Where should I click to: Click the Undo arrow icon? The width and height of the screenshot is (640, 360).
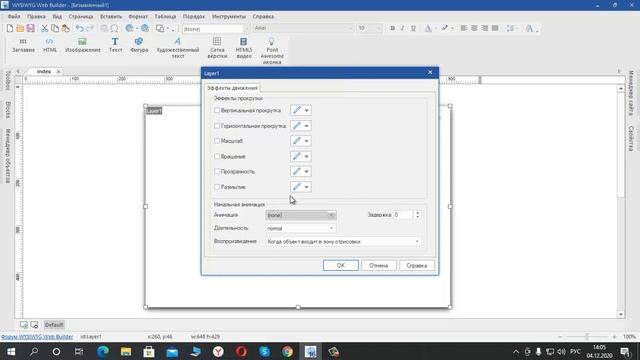pos(80,28)
